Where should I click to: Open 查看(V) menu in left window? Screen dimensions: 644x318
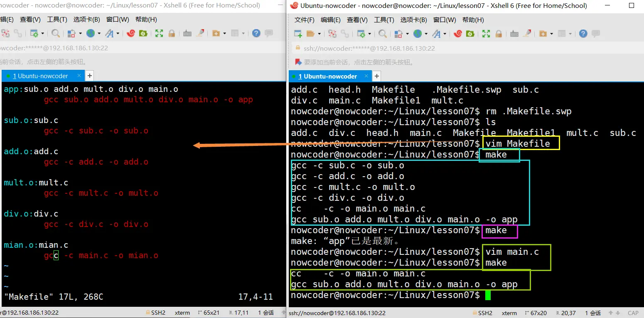tap(30, 20)
